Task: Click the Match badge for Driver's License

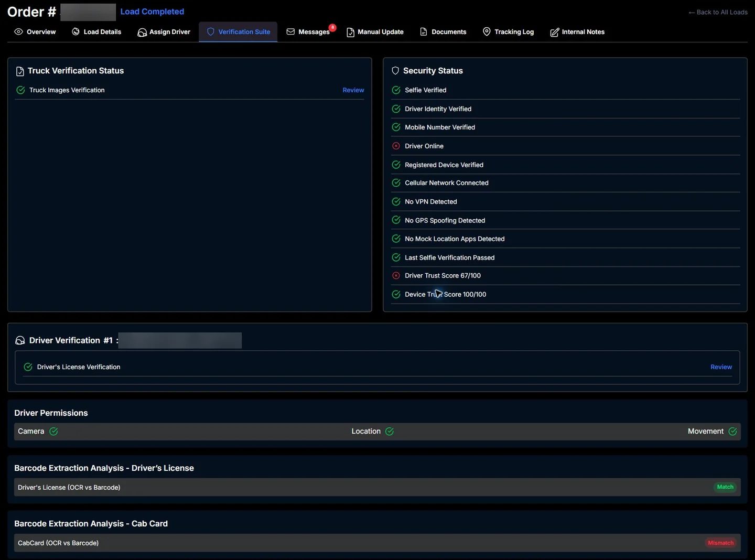Action: pyautogui.click(x=725, y=487)
